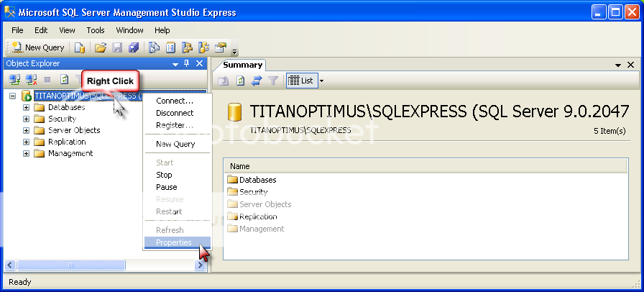Toggle auto-hide pin on Object Explorer

point(186,63)
